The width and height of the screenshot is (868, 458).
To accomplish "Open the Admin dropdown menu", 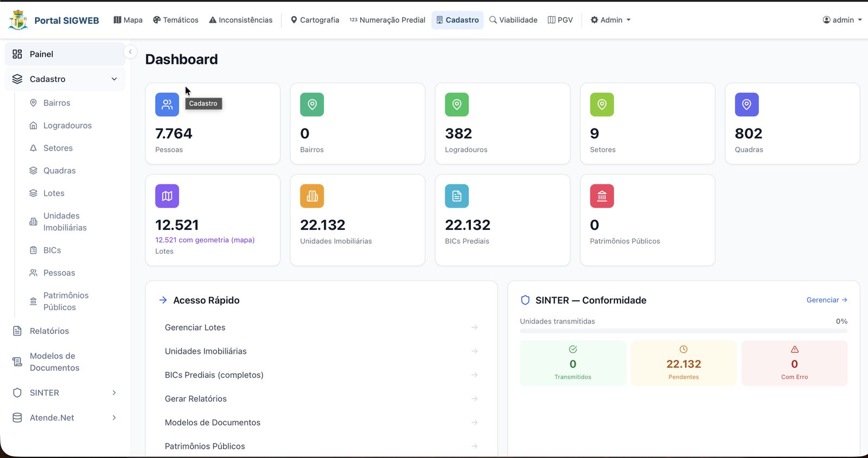I will point(610,20).
